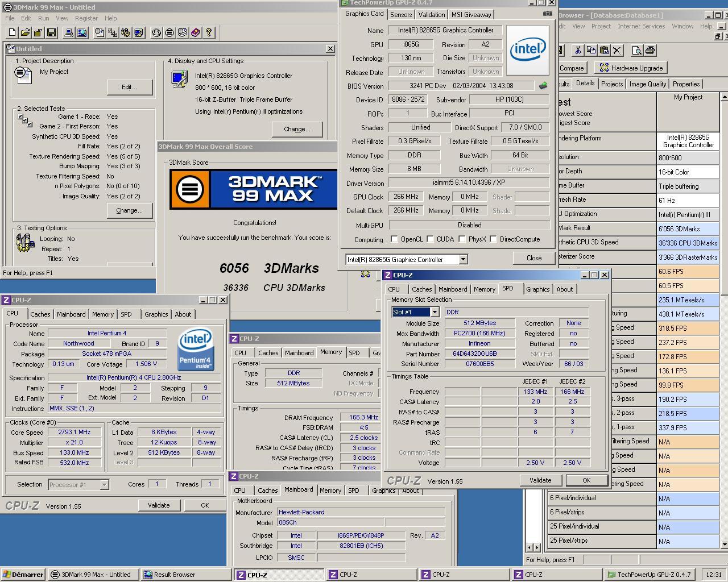This screenshot has width=728, height=582.
Task: Open the Slot #1 memory slot dropdown
Action: click(x=435, y=312)
